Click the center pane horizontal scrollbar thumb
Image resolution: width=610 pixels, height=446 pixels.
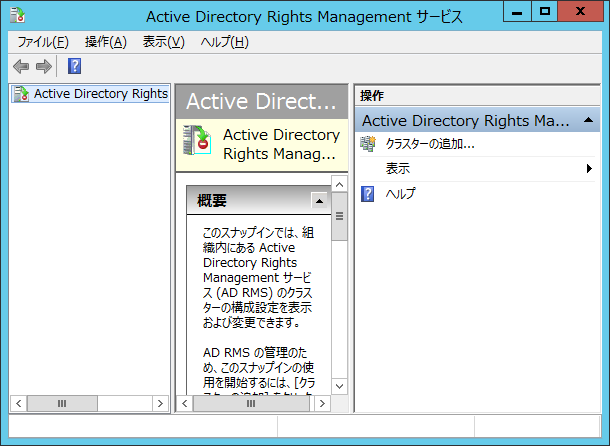pyautogui.click(x=251, y=404)
